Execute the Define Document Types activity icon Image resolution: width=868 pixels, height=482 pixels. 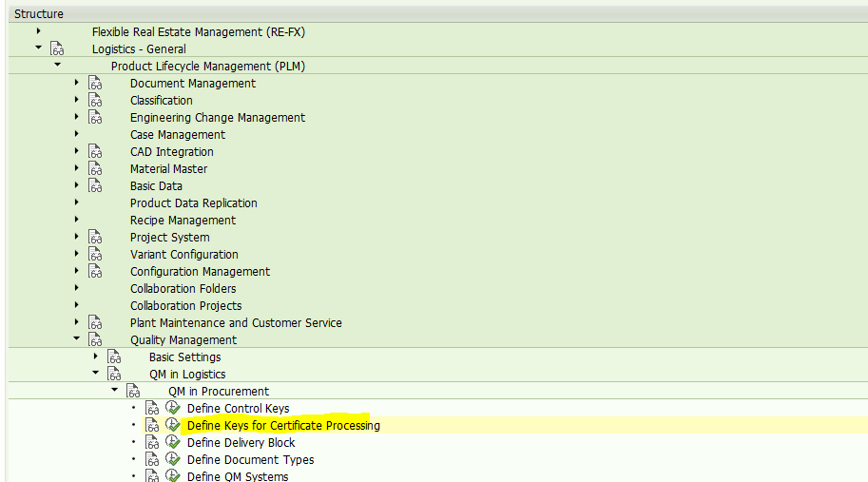172,460
